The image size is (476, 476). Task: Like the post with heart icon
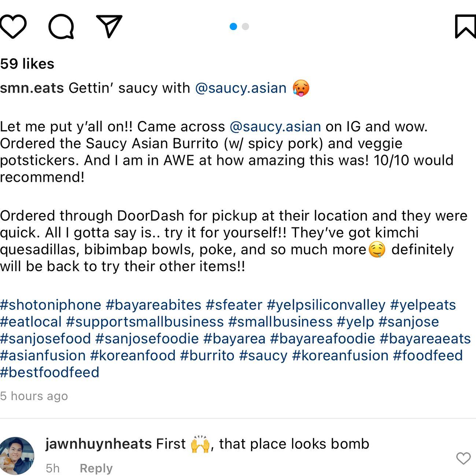pyautogui.click(x=13, y=26)
